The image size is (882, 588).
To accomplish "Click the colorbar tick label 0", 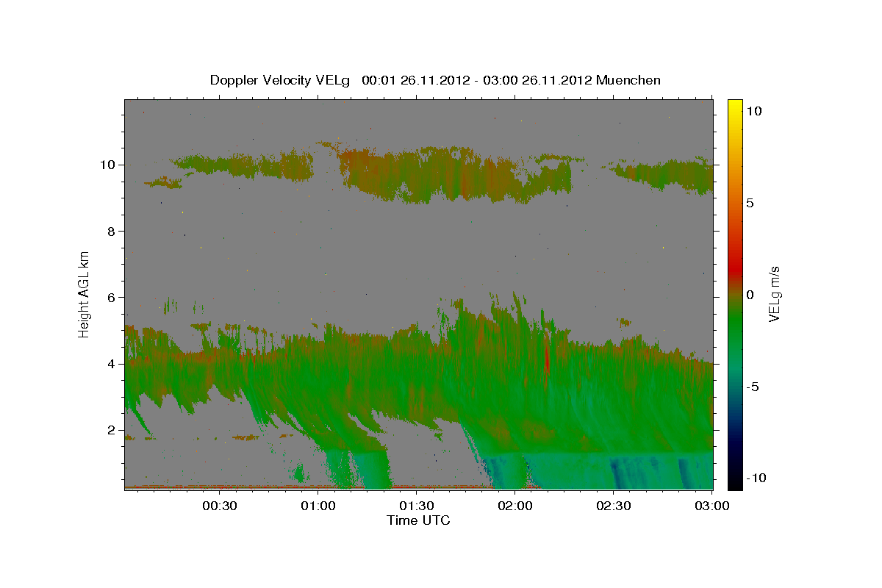I will point(750,295).
